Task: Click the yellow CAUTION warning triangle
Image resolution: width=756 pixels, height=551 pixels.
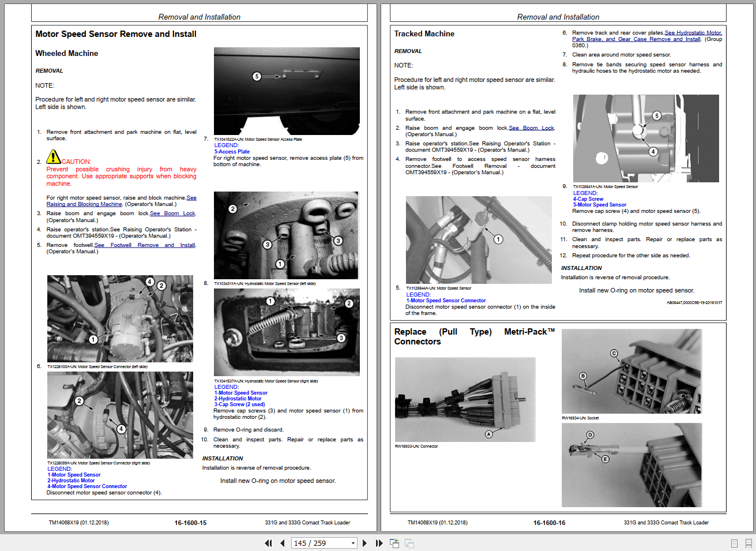Action: [x=54, y=156]
